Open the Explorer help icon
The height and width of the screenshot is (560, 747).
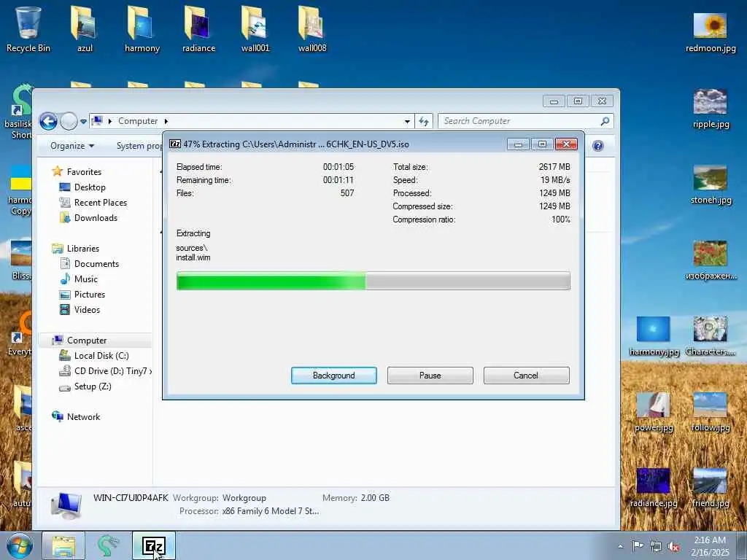(x=598, y=146)
